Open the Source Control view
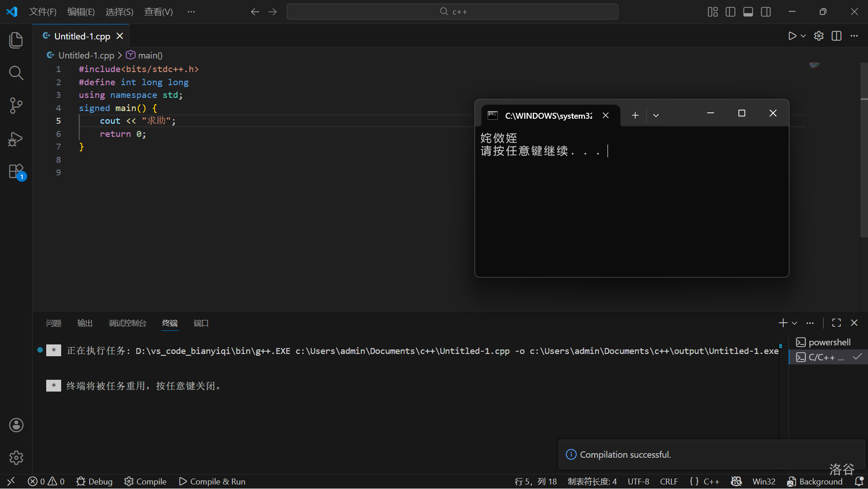Image resolution: width=868 pixels, height=489 pixels. pos(16,106)
